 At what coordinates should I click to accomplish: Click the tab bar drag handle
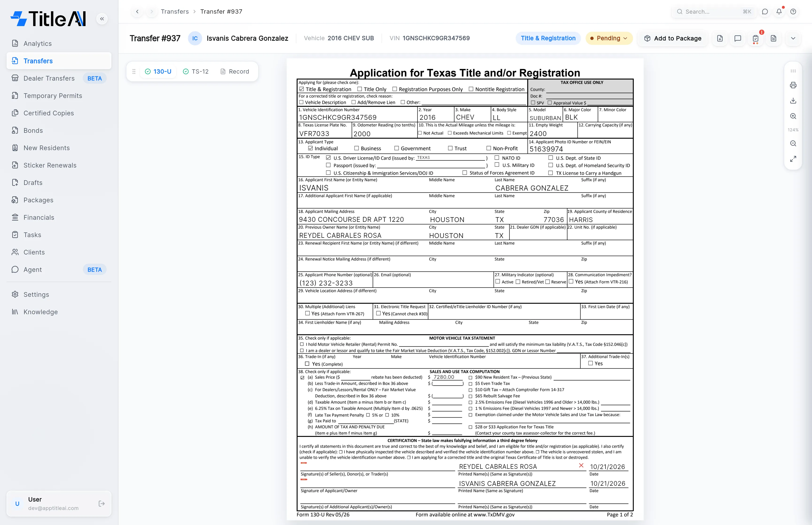[x=134, y=71]
